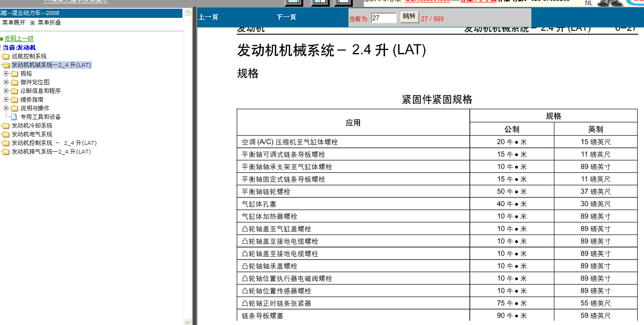Click the 30 磅英尺 imperial value

coord(595,204)
